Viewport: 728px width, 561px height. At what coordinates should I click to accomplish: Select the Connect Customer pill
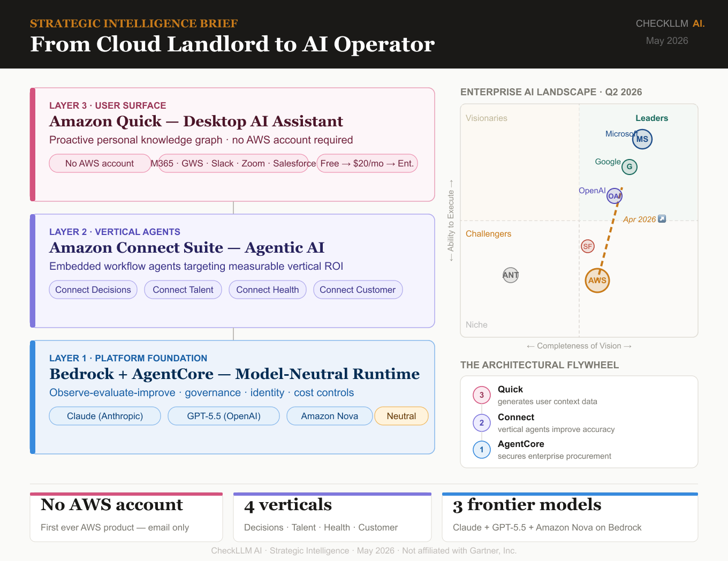coord(358,290)
